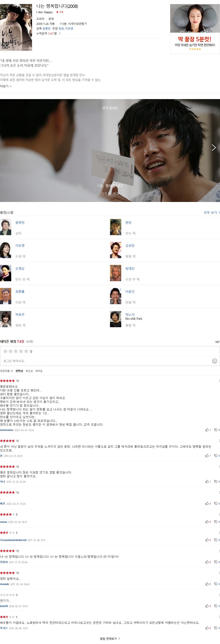Sort reviews by 최신순
This screenshot has height=644, width=220.
coord(29,371)
